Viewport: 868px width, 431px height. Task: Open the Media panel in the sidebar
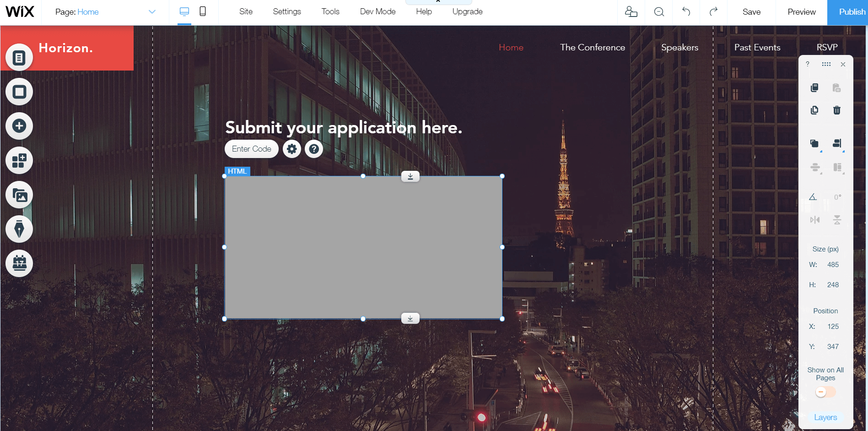(x=19, y=195)
